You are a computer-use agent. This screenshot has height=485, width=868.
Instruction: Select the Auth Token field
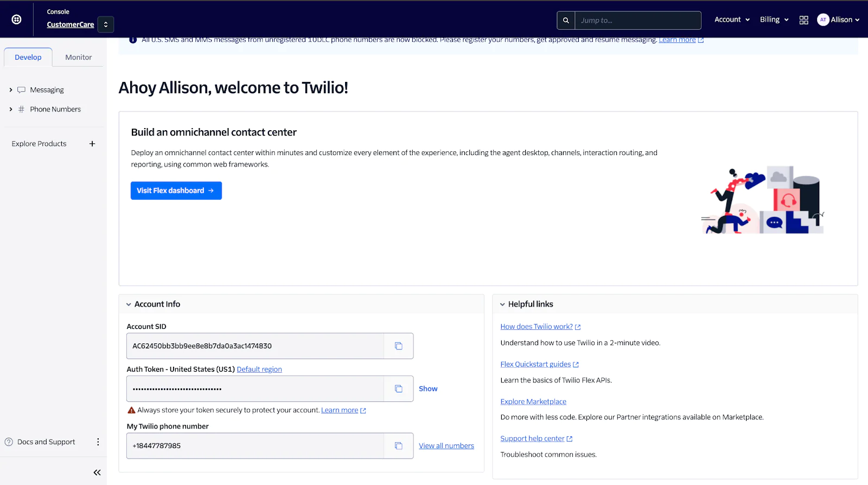coord(255,389)
